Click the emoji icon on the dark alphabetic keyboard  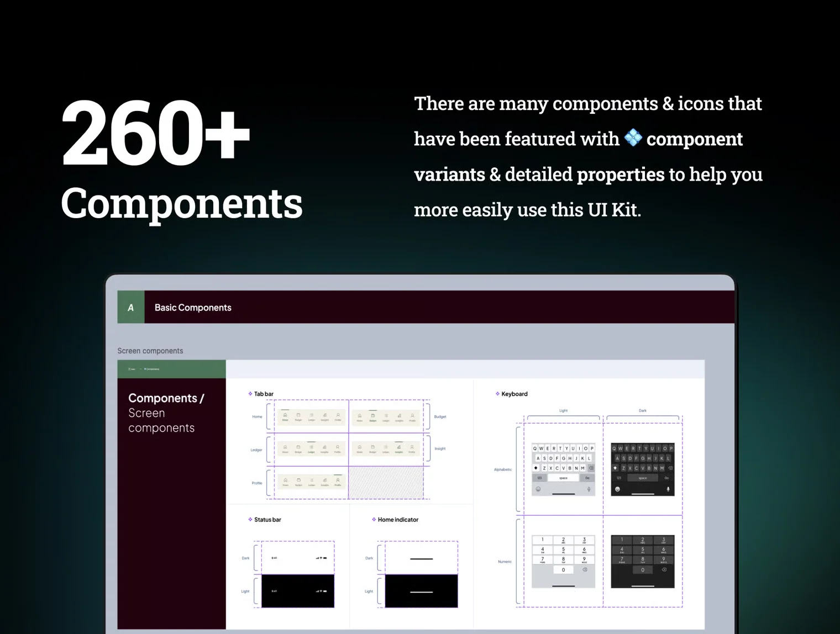pos(617,489)
